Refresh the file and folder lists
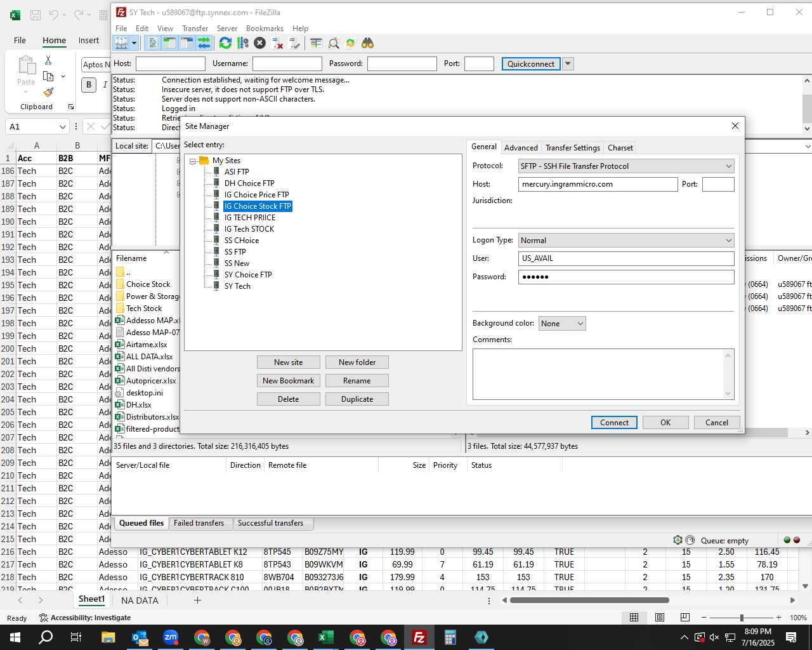 225,43
